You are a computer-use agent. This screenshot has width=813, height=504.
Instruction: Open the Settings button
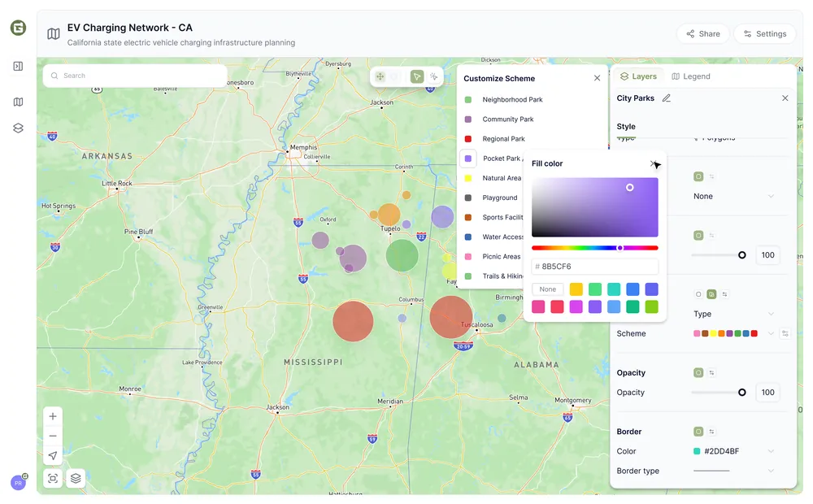(x=765, y=33)
